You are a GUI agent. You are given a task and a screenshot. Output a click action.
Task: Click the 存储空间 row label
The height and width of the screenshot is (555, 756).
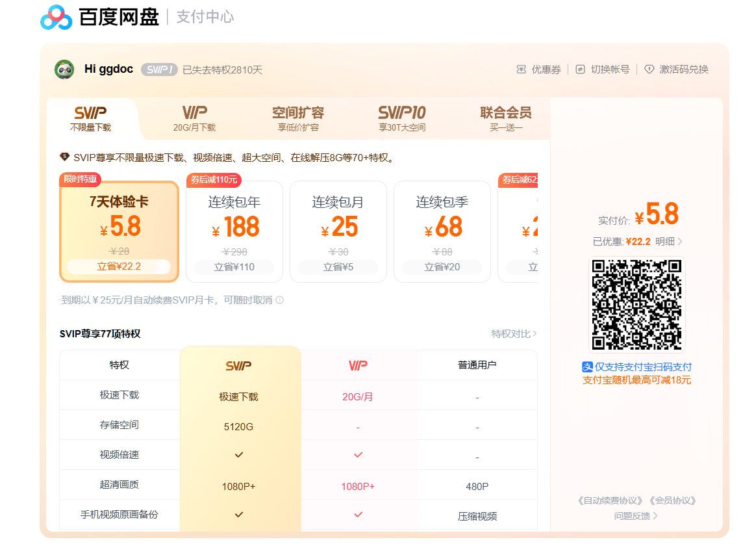(119, 424)
